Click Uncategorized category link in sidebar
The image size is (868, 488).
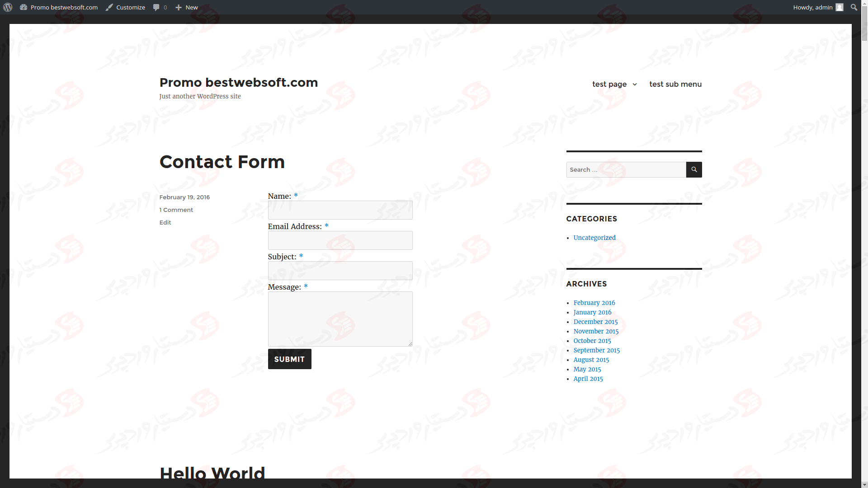pyautogui.click(x=594, y=238)
